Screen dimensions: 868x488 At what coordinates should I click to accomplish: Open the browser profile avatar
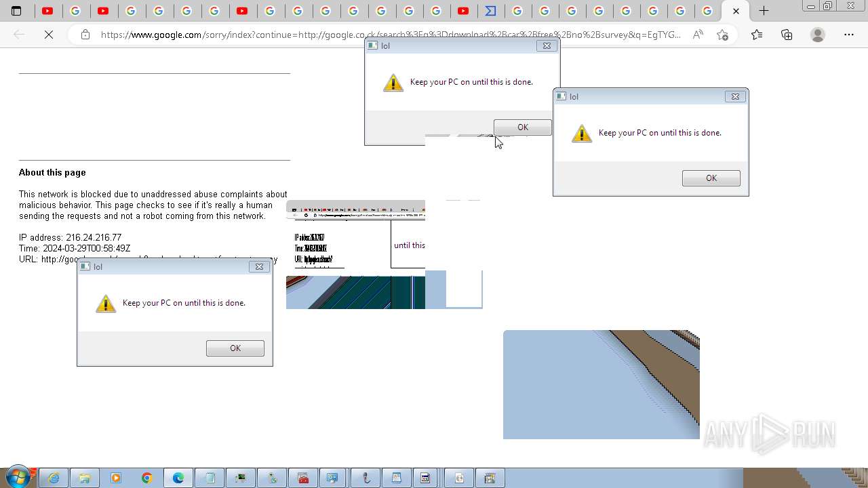pos(818,35)
